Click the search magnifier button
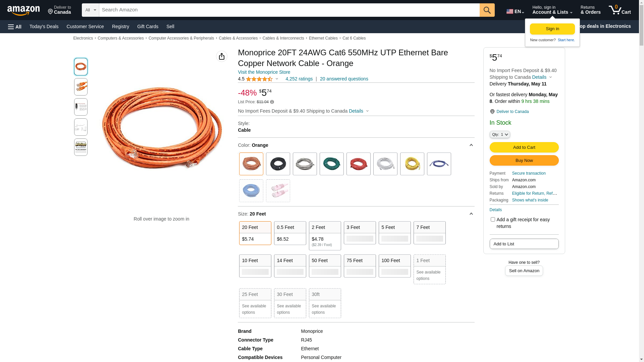 (x=487, y=10)
